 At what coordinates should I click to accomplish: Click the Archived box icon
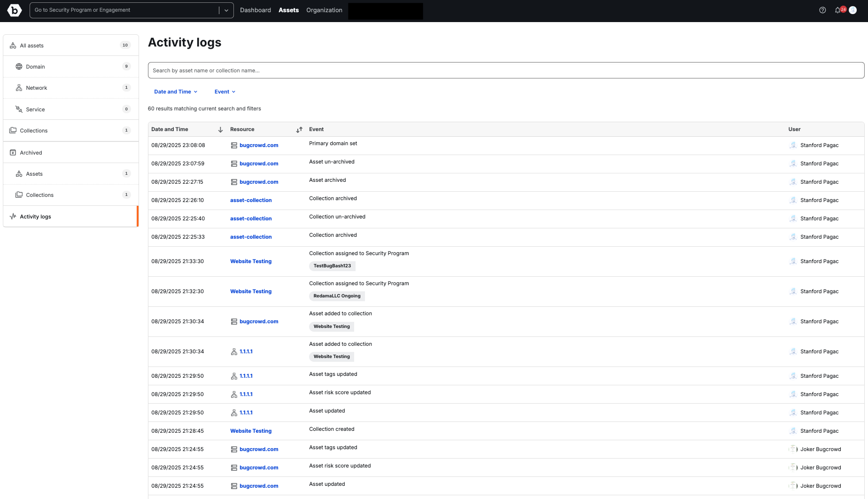click(x=13, y=153)
